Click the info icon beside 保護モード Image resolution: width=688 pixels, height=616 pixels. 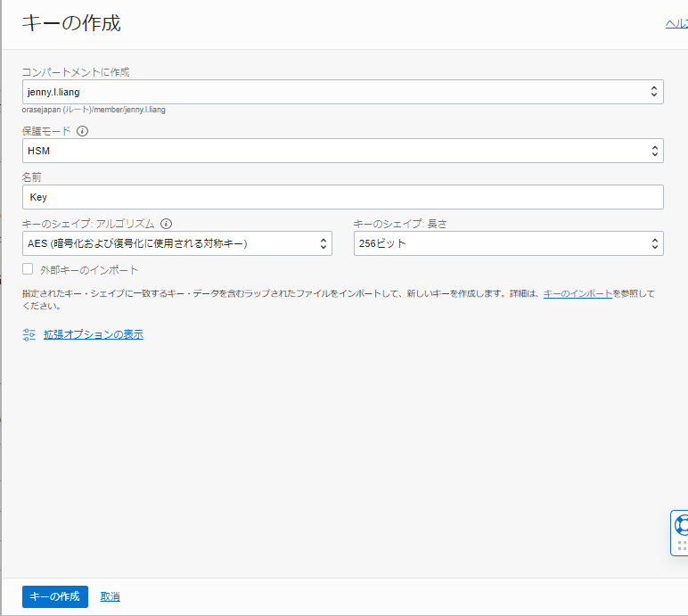click(x=83, y=131)
